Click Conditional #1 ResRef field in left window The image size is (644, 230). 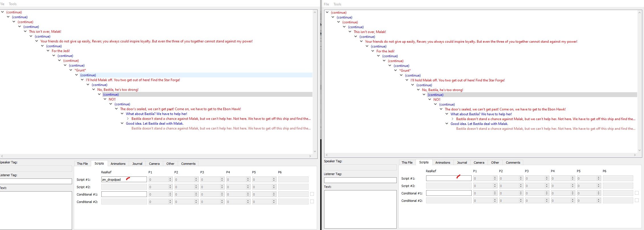[x=124, y=194]
